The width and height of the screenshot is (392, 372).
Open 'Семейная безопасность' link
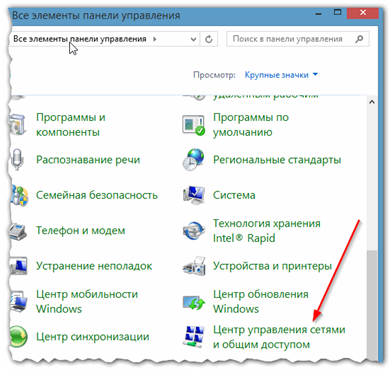[97, 195]
